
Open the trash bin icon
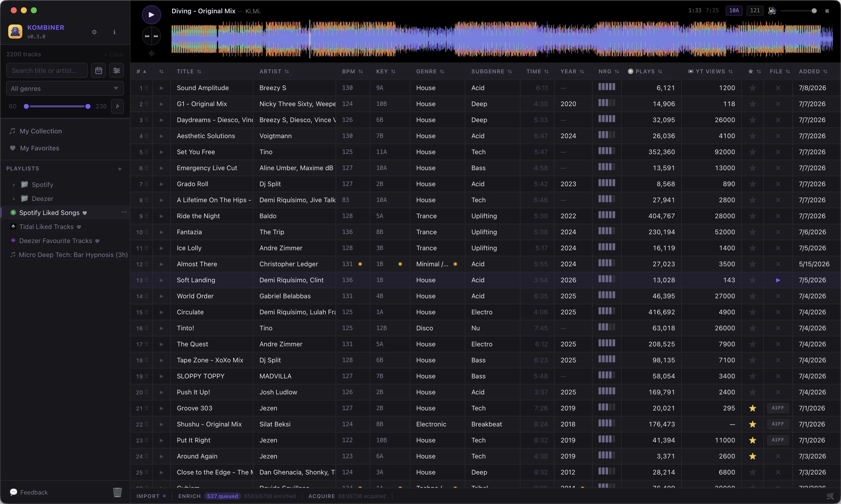117,492
